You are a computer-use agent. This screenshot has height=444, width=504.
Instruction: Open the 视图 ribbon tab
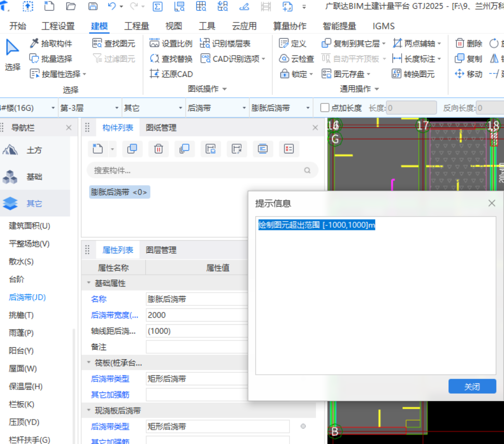coord(174,26)
